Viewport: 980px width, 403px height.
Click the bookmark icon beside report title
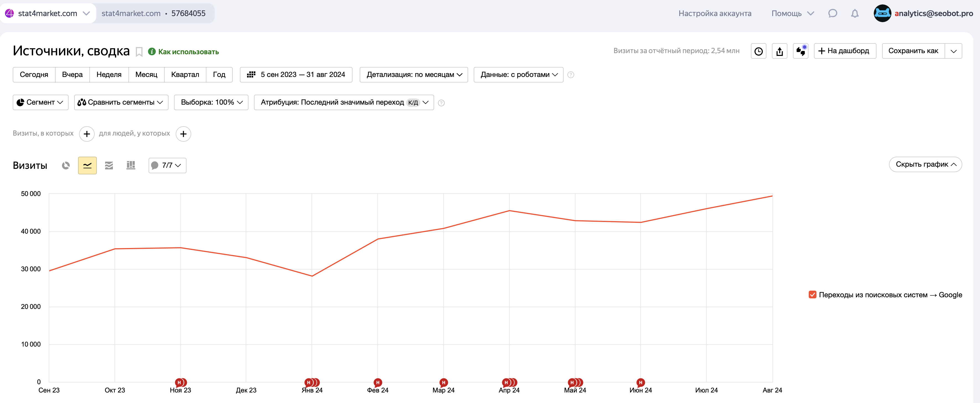(x=139, y=52)
